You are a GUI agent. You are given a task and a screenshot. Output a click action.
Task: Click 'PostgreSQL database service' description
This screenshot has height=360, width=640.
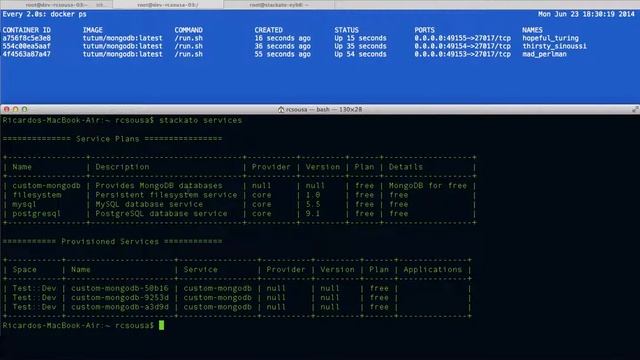coord(162,214)
